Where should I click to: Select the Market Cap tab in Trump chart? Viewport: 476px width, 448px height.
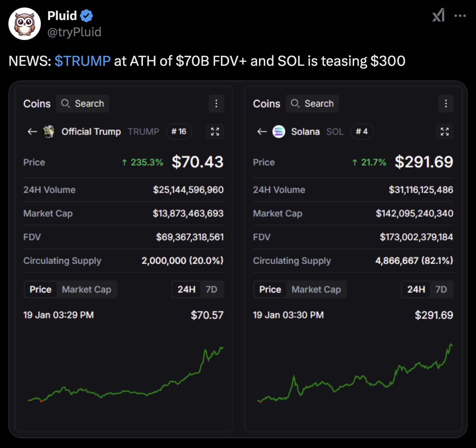point(87,289)
